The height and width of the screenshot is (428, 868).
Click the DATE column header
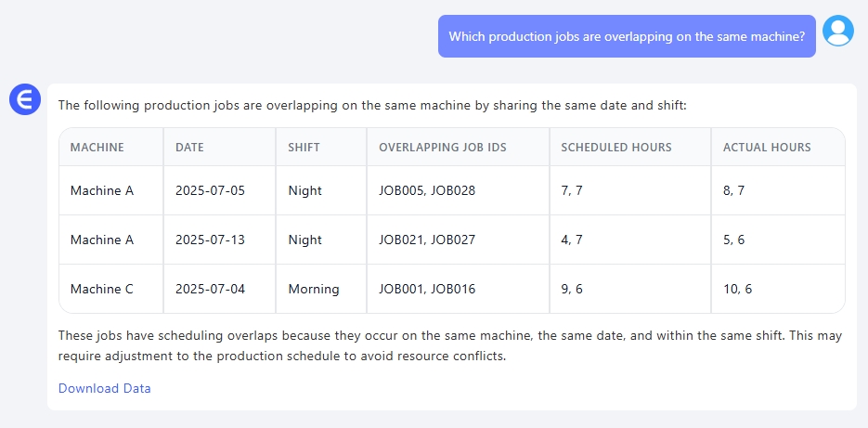pos(189,148)
